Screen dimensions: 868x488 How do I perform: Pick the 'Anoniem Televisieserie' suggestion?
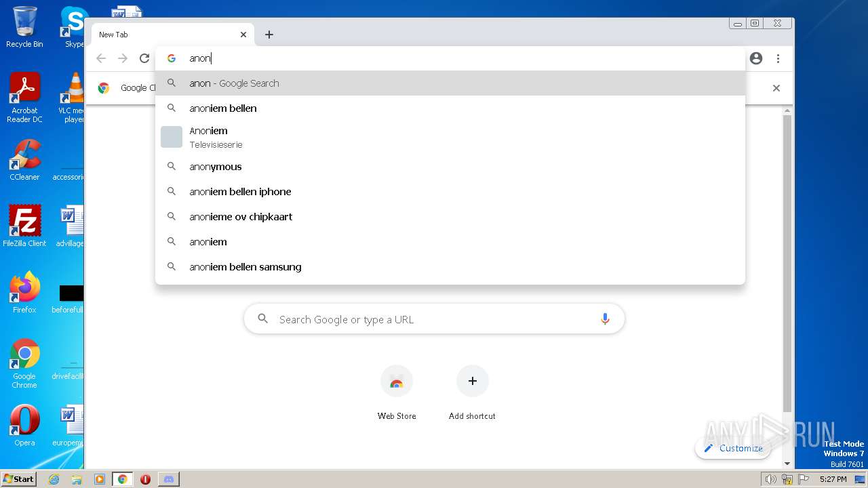450,137
